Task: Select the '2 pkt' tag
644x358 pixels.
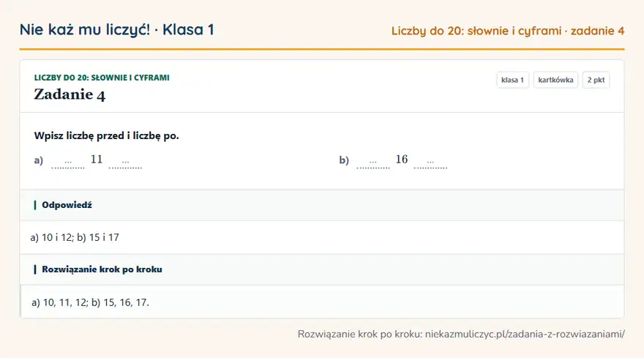Action: click(x=596, y=80)
